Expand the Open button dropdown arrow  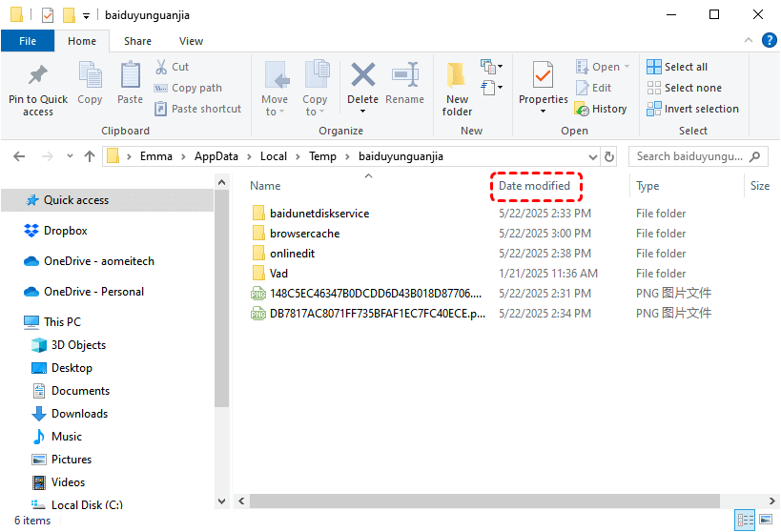click(627, 67)
